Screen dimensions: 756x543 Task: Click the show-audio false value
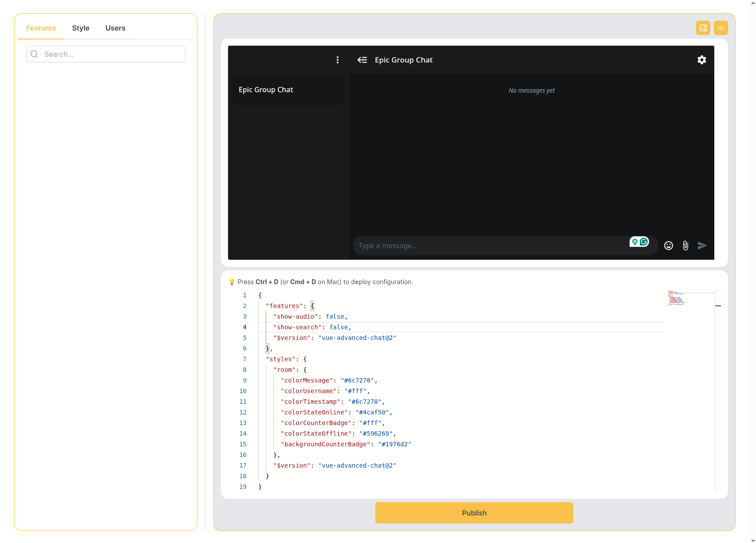pyautogui.click(x=335, y=316)
